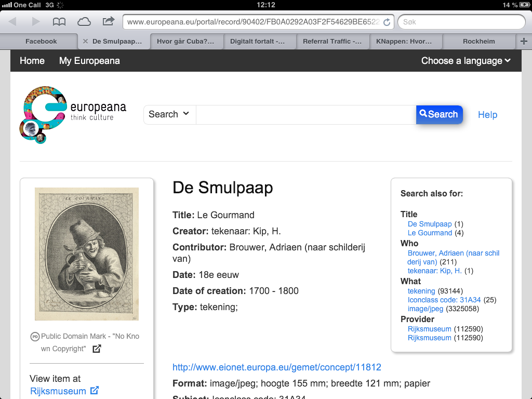The height and width of the screenshot is (399, 532).
Task: Click the Le Gourmand related search link
Action: point(430,233)
